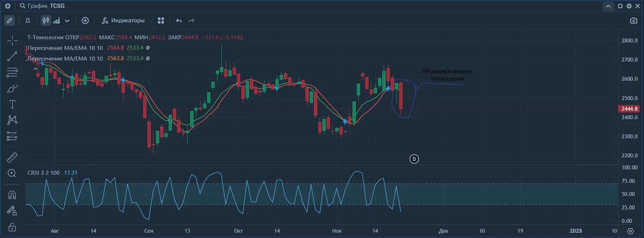The width and height of the screenshot is (644, 238).
Task: Add a new widget with the top-left plus
Action: [8, 6]
